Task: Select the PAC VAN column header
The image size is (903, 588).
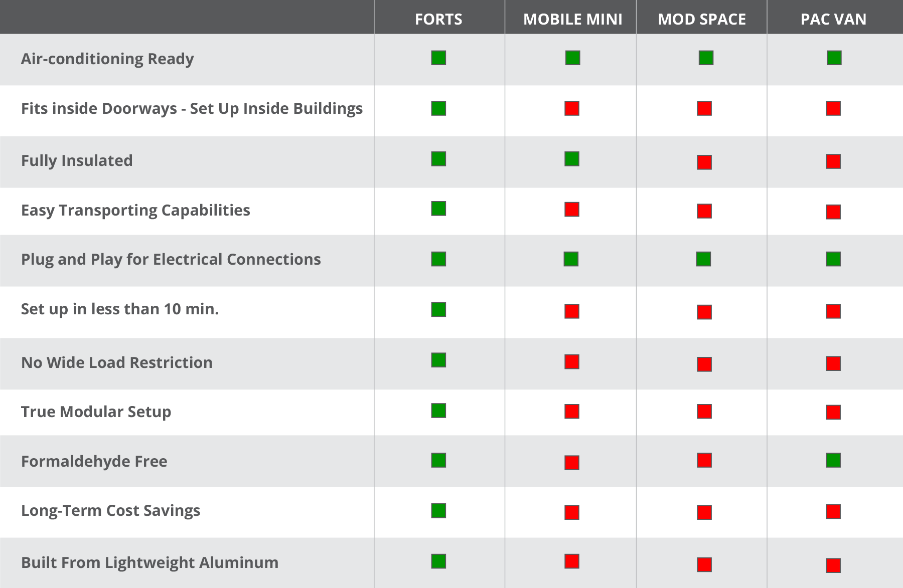Action: click(833, 19)
